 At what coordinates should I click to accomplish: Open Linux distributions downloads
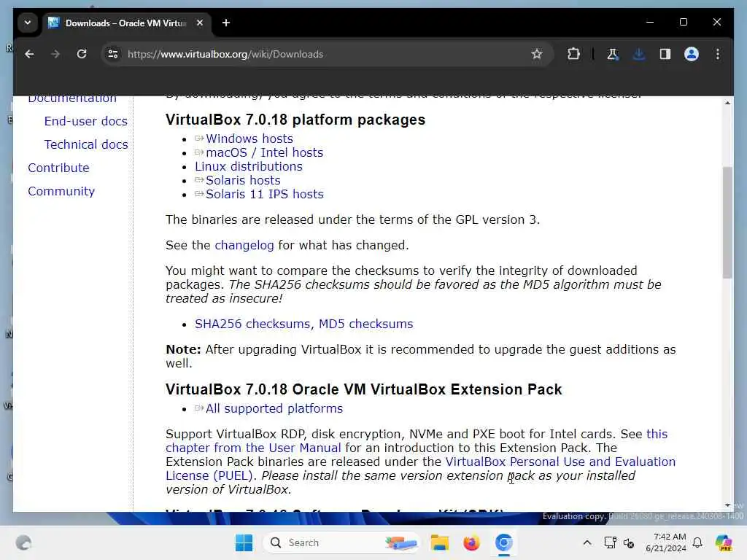click(249, 166)
